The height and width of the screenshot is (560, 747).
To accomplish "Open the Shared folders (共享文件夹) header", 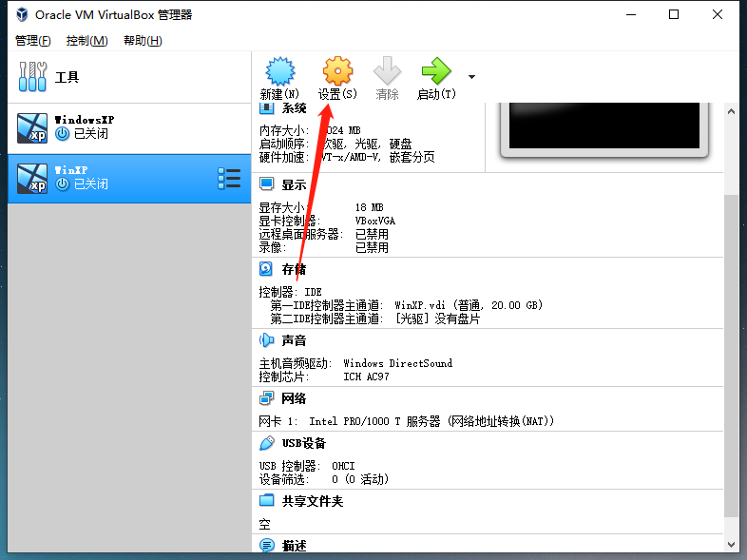I will click(x=313, y=501).
